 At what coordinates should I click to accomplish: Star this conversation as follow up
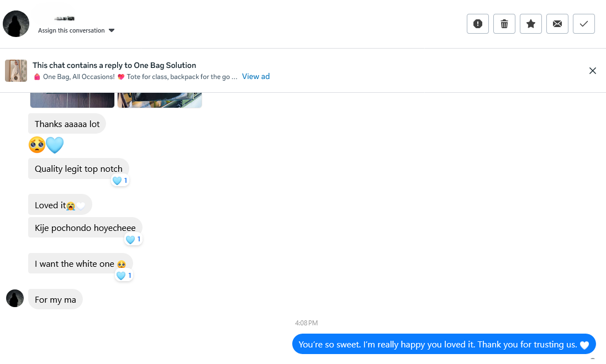point(531,24)
